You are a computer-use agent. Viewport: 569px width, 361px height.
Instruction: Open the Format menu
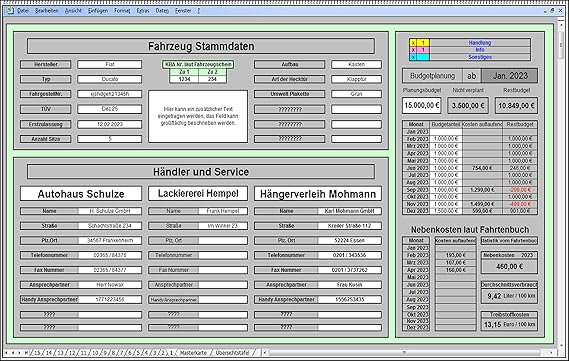click(x=122, y=11)
